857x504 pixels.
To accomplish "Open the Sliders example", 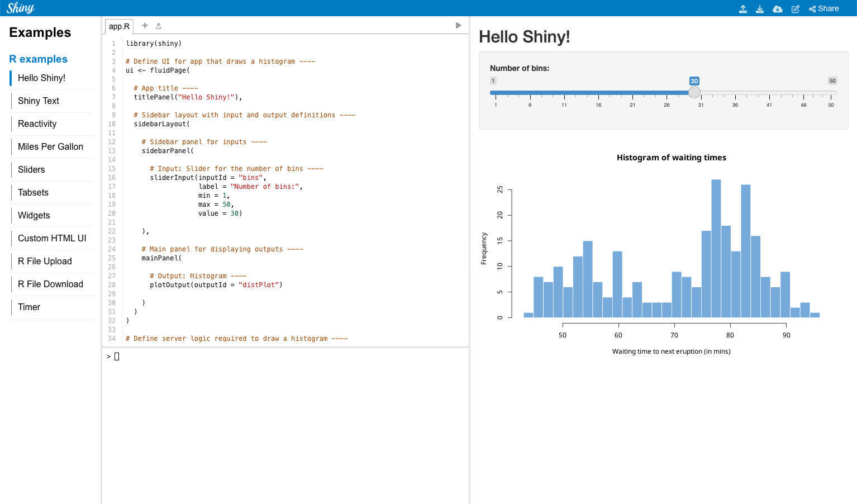I will click(31, 169).
